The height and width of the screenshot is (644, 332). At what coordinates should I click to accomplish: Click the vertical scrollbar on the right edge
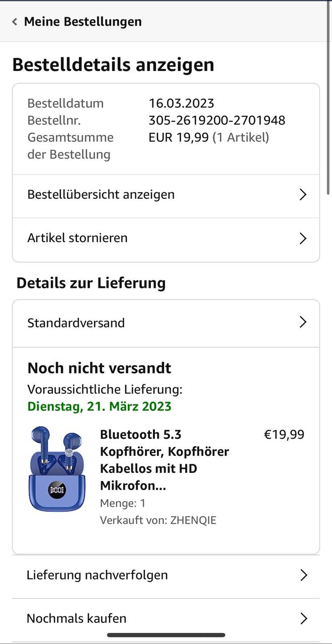[x=328, y=101]
